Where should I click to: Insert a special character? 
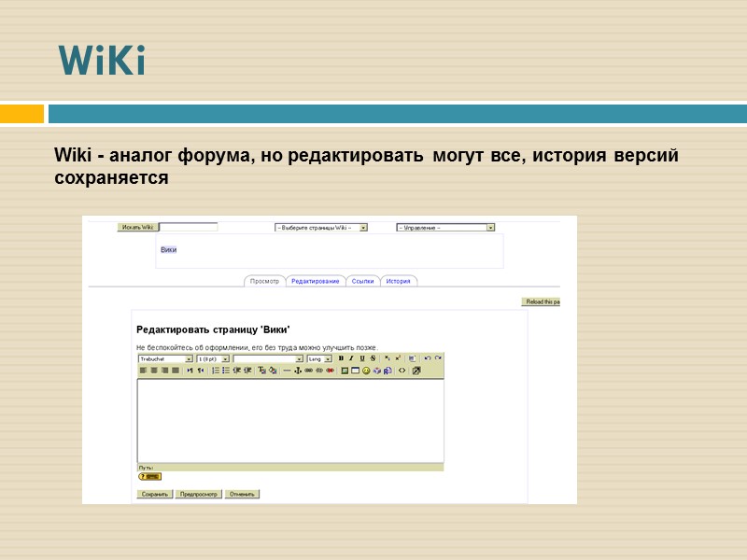pyautogui.click(x=377, y=371)
